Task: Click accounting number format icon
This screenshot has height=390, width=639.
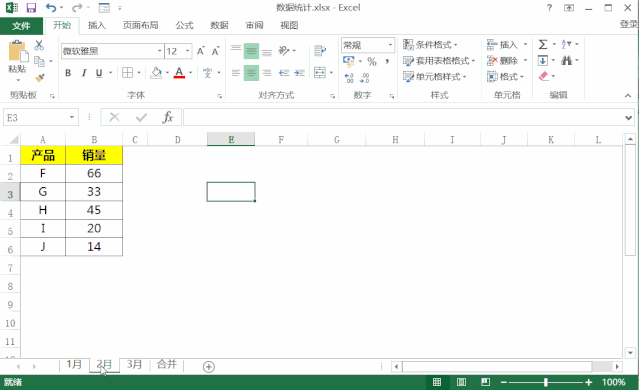Action: (x=348, y=62)
